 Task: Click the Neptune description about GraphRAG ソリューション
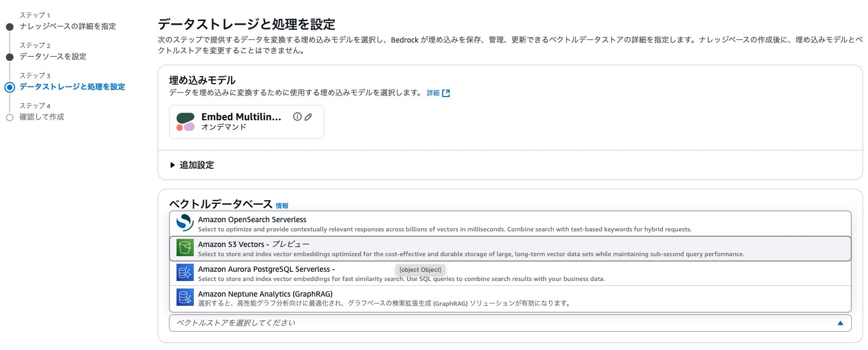pos(384,304)
